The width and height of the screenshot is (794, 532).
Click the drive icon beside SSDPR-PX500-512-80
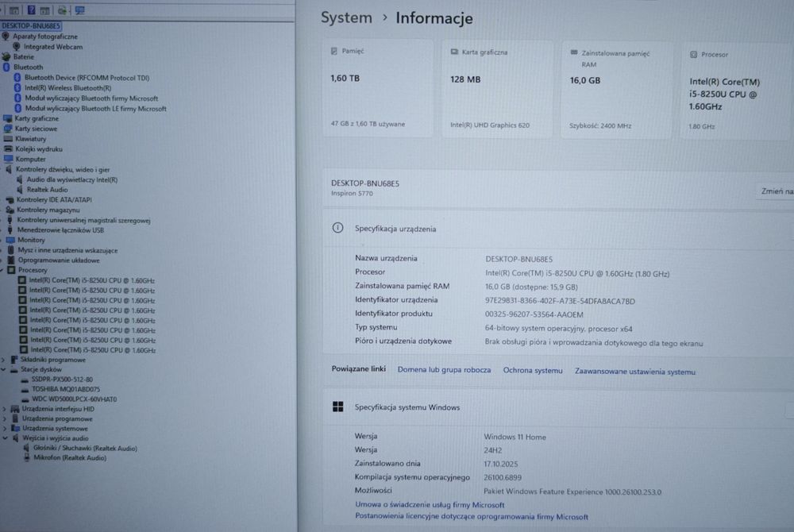click(25, 380)
